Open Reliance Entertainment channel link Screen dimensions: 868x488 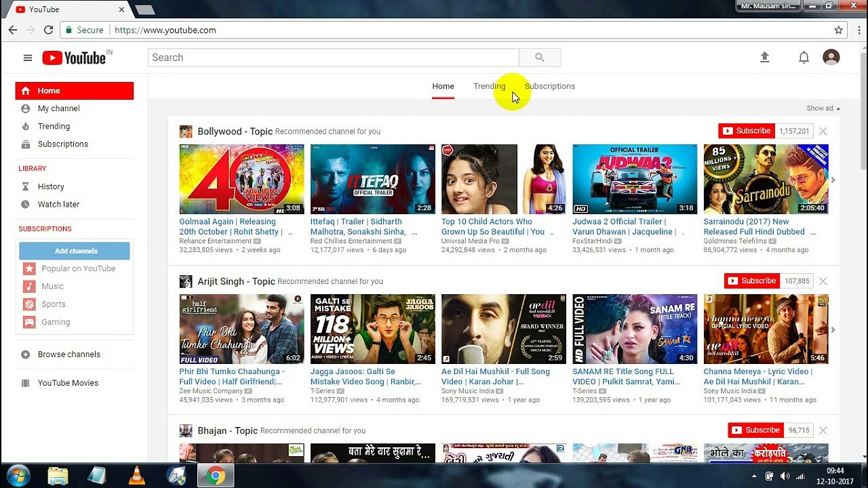[x=216, y=241]
